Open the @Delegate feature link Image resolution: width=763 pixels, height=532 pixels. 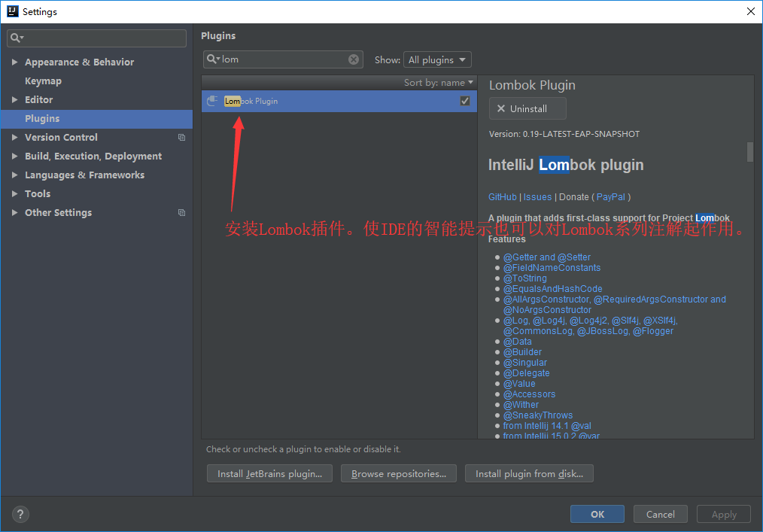(527, 373)
